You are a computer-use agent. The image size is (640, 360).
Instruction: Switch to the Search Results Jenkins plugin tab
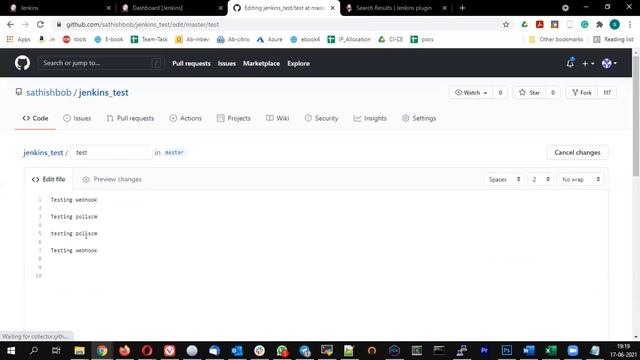click(x=395, y=8)
